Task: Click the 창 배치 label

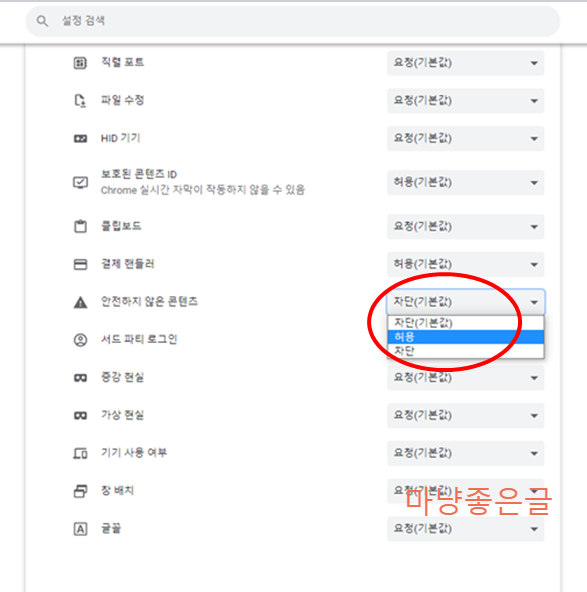Action: tap(117, 490)
